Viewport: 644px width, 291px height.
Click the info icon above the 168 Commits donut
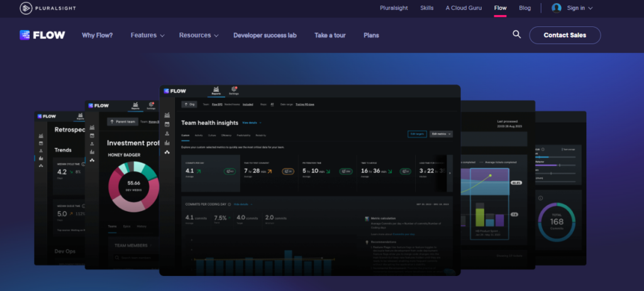(540, 198)
